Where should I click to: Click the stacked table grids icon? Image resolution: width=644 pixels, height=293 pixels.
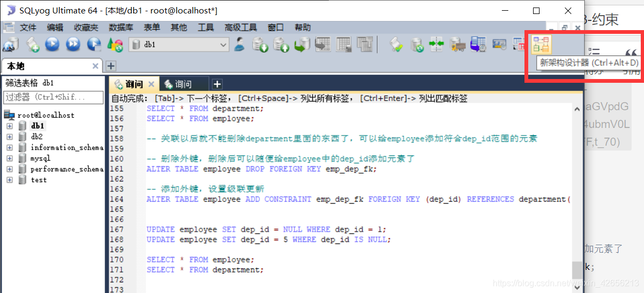365,44
